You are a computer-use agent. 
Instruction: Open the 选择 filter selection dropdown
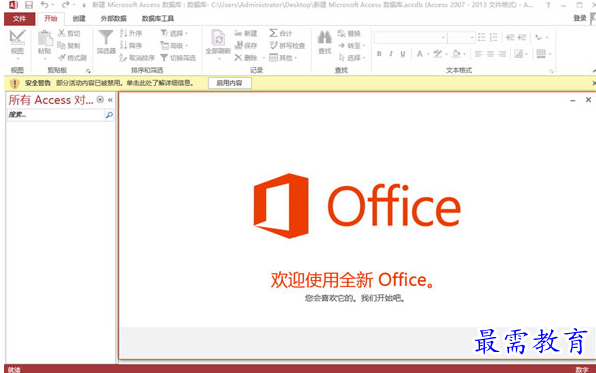coord(174,33)
